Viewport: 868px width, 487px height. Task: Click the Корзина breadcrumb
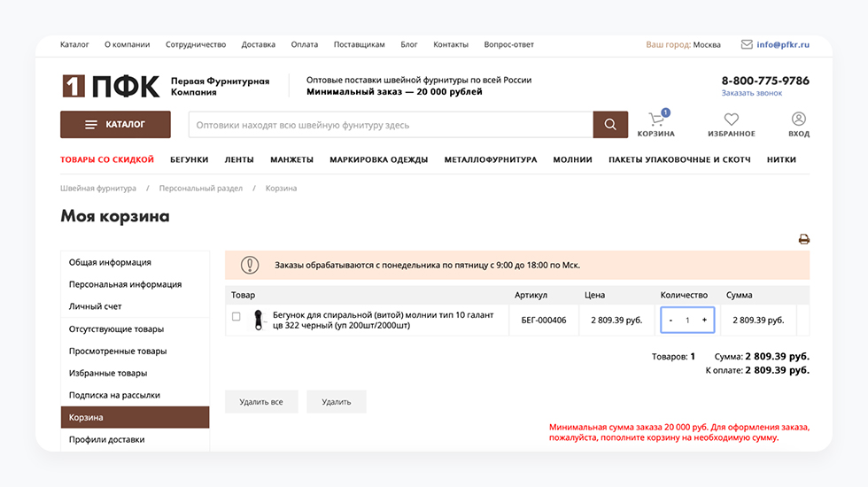pos(282,188)
